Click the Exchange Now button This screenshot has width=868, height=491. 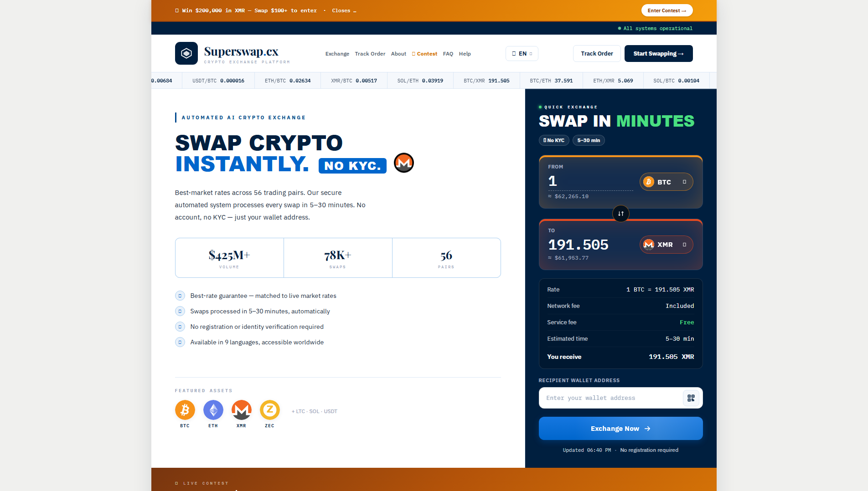620,429
